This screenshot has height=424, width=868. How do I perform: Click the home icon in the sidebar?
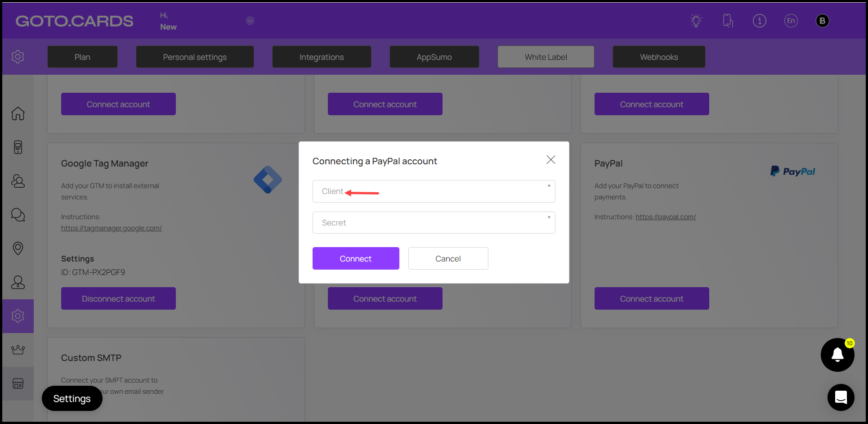click(18, 113)
